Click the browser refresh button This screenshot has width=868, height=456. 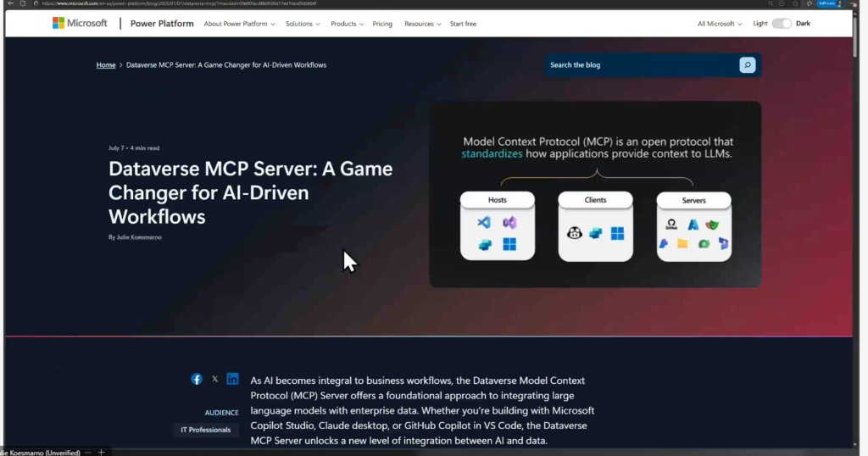point(23,3)
